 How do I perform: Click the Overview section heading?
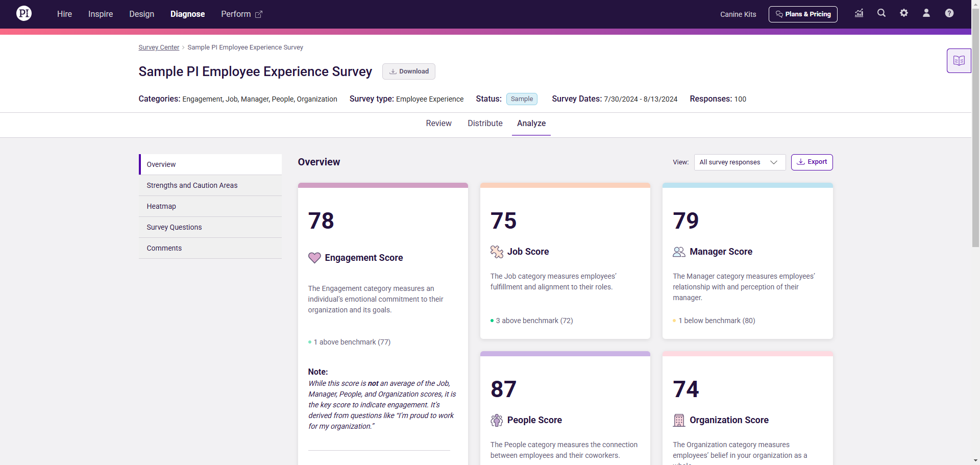pyautogui.click(x=319, y=162)
